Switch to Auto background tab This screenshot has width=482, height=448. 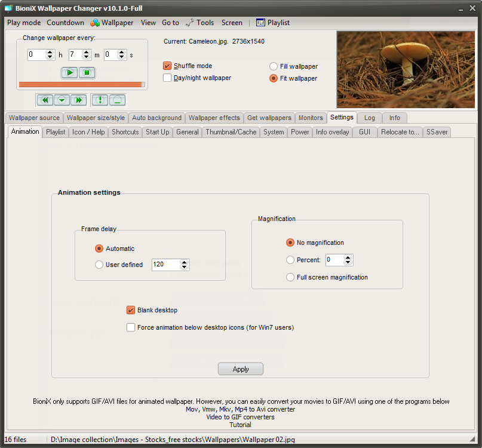pos(156,118)
